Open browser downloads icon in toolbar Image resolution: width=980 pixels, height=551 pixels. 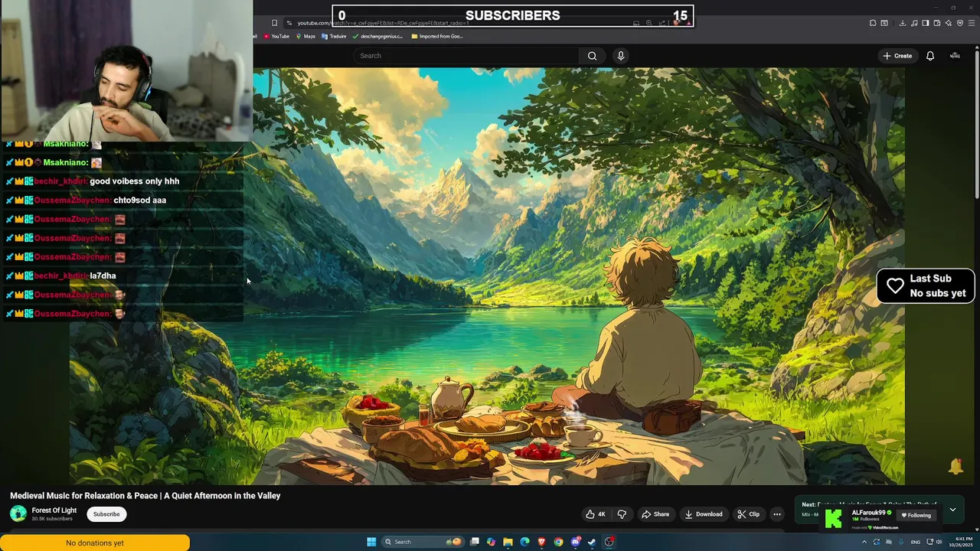coord(903,23)
